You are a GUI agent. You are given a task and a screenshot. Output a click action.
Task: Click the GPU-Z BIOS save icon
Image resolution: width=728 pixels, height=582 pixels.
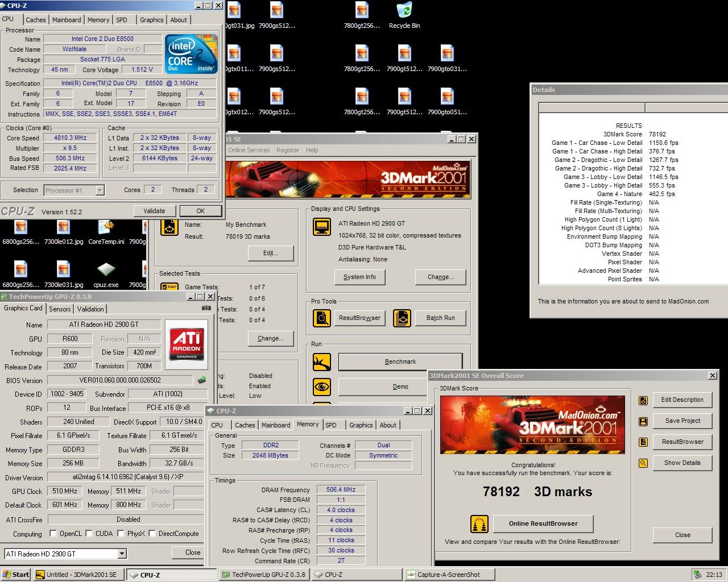201,380
